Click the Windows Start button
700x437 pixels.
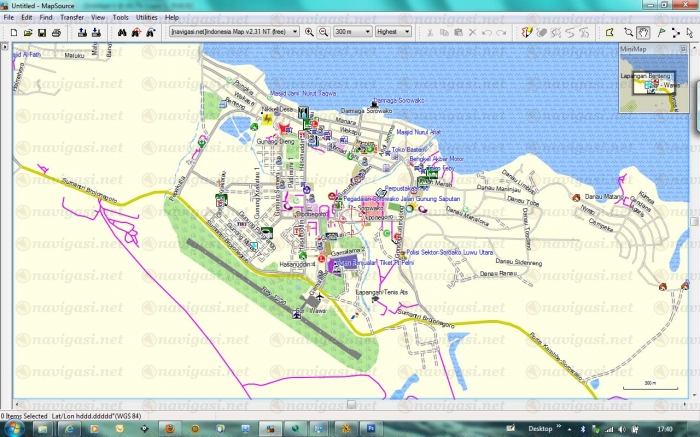coord(15,427)
